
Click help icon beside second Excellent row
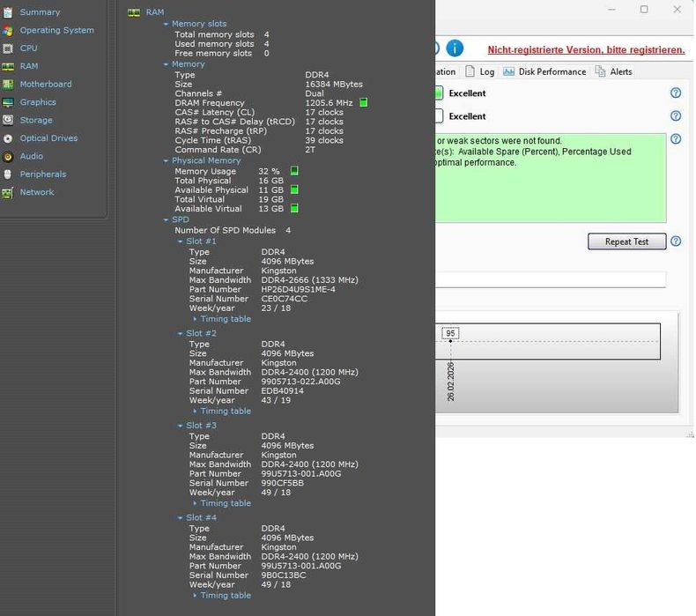click(x=676, y=116)
